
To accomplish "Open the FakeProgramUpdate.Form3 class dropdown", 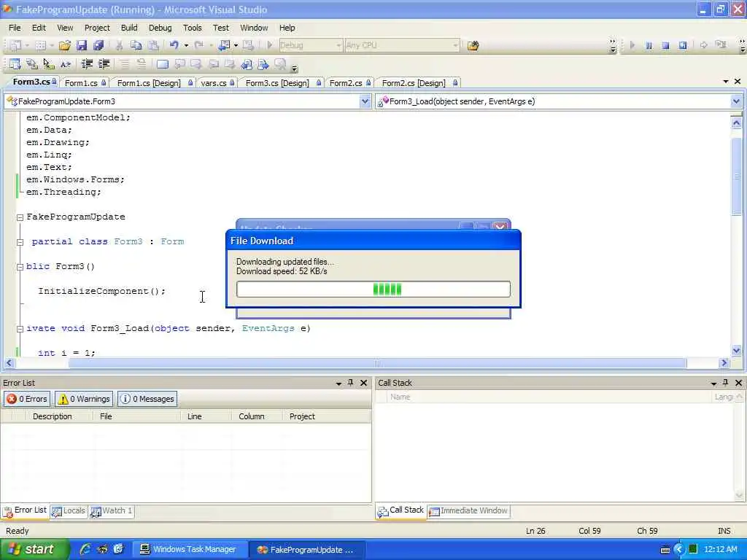I will coord(365,101).
